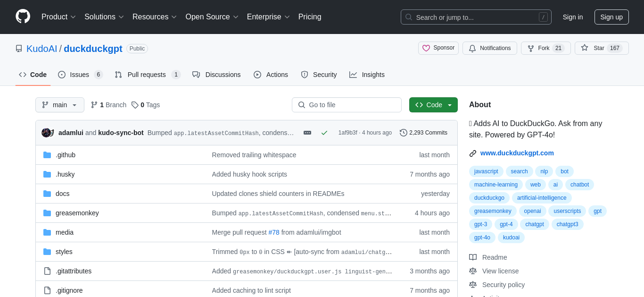
Task: Star the duckduckgpt repository
Action: click(602, 48)
